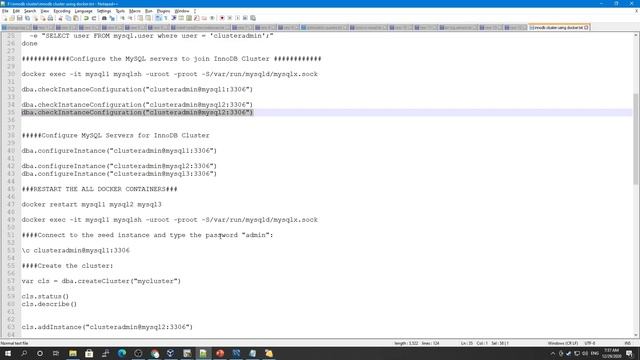
Task: Toggle synchronize vertical scrolling
Action: point(140,18)
